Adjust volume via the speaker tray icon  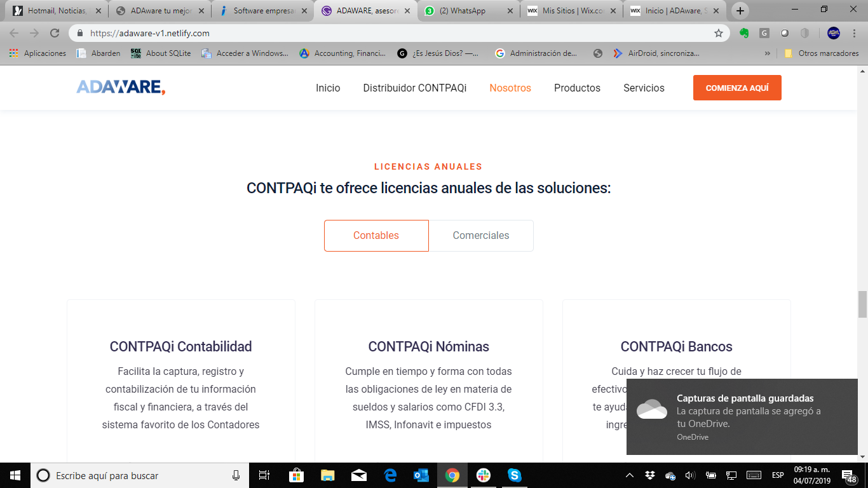pyautogui.click(x=690, y=475)
